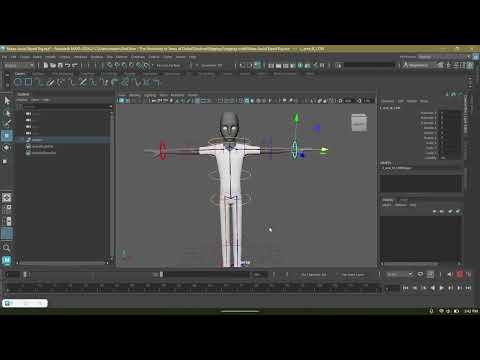
Task: Click the red wrist control circle
Action: point(163,150)
